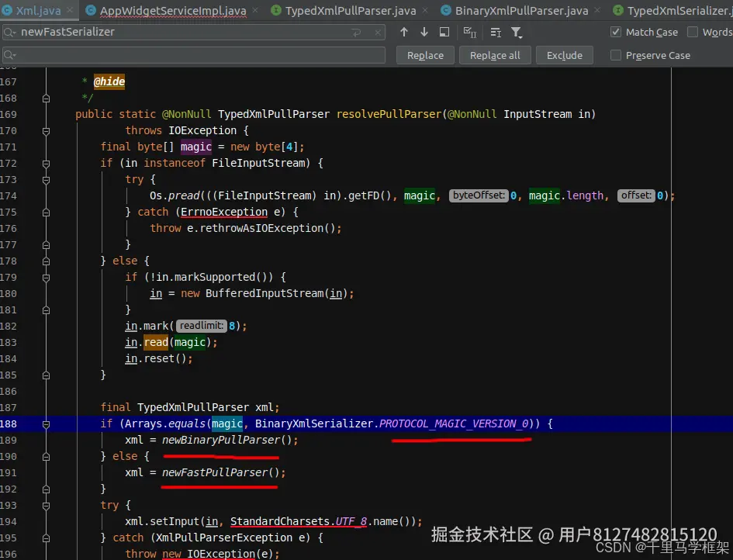Click new line icon in search field
The height and width of the screenshot is (560, 733).
click(357, 33)
